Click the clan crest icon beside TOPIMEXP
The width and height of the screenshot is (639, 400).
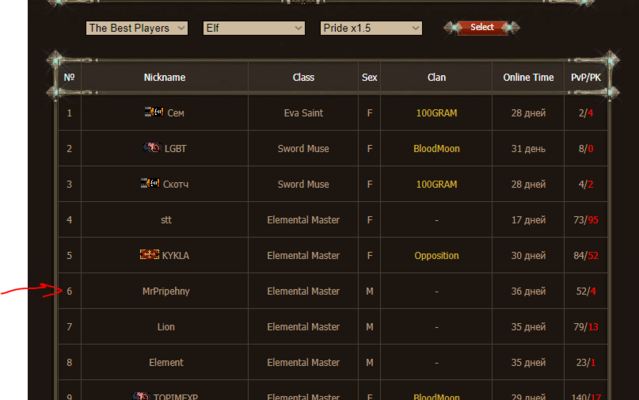(x=141, y=396)
